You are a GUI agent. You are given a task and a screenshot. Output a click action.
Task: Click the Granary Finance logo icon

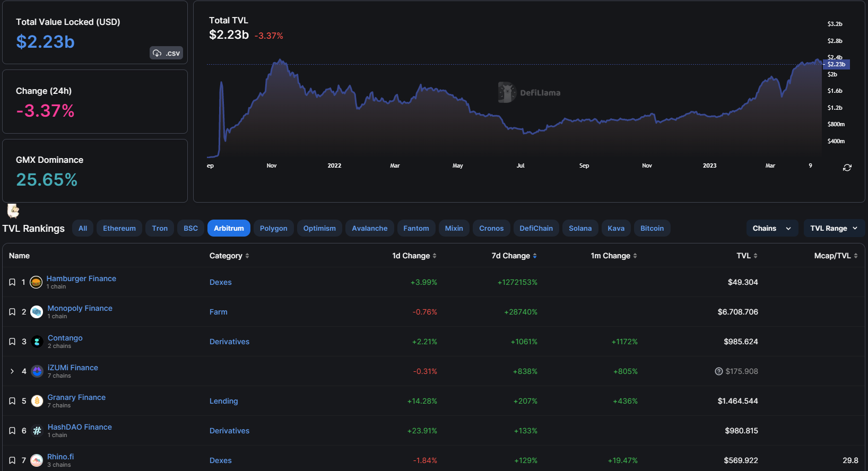point(37,401)
